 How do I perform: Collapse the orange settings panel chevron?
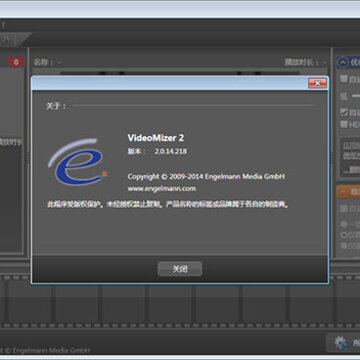342,192
